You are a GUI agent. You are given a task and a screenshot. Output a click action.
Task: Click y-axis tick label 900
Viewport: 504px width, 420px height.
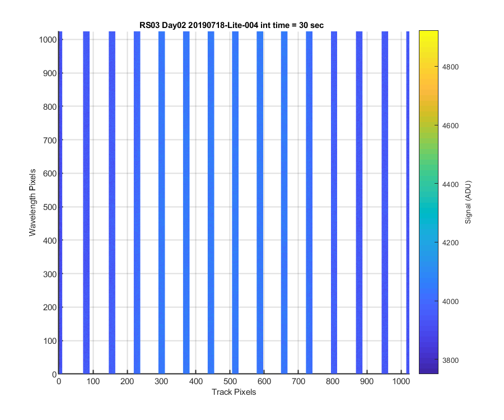(x=50, y=73)
